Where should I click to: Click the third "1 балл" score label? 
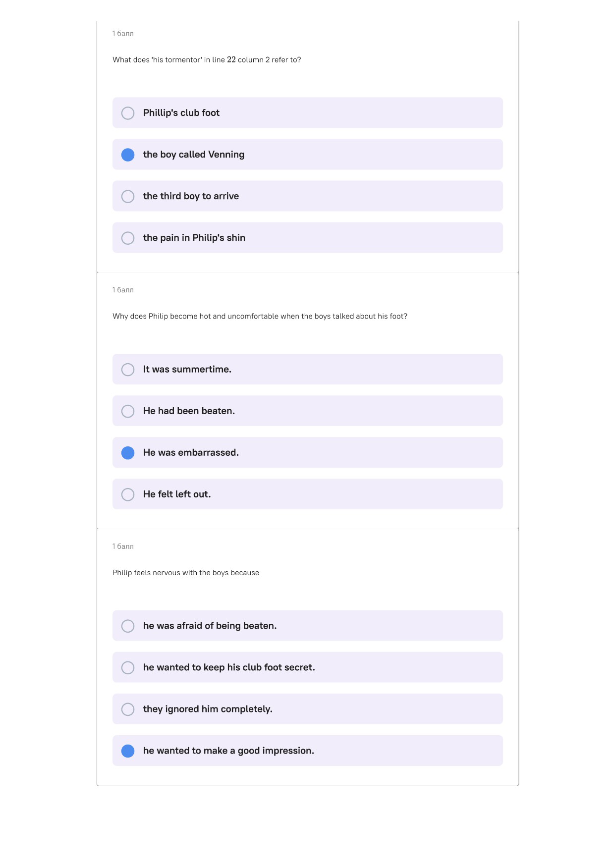coord(123,546)
